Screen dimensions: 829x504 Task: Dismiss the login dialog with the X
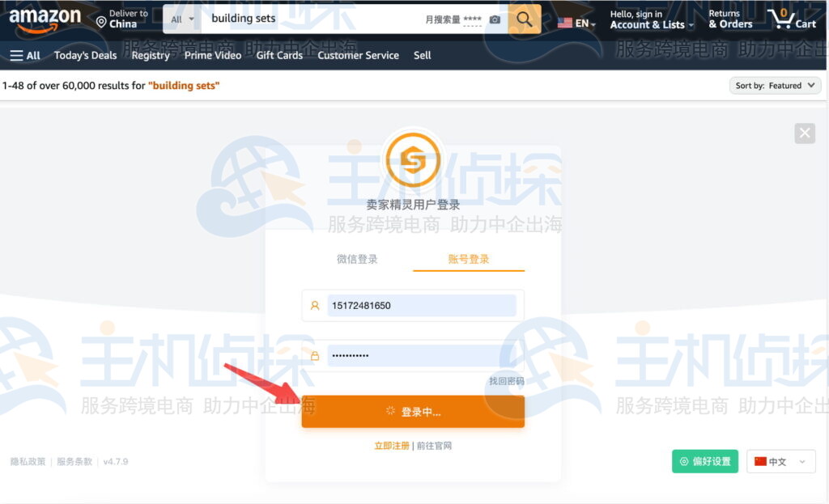tap(804, 133)
